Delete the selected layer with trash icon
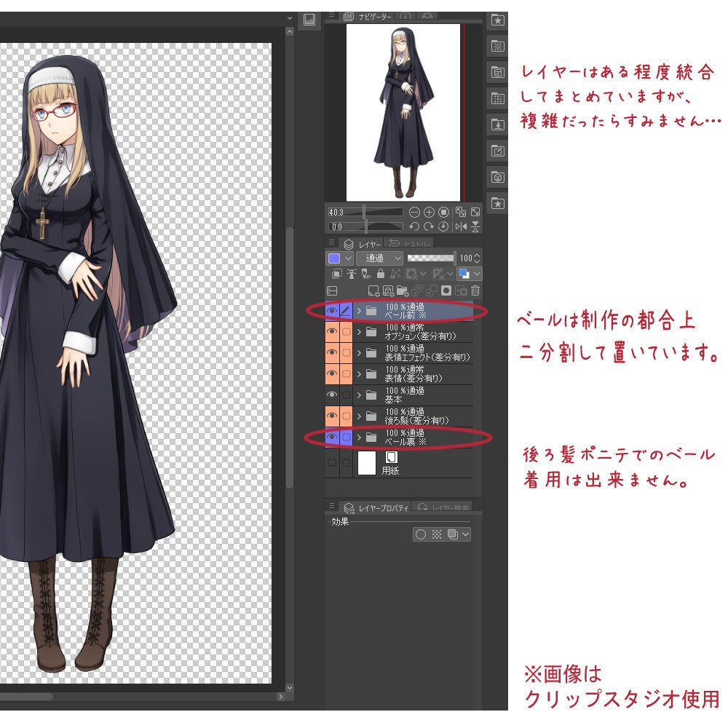Screen dimensions: 728x728 pos(475,290)
